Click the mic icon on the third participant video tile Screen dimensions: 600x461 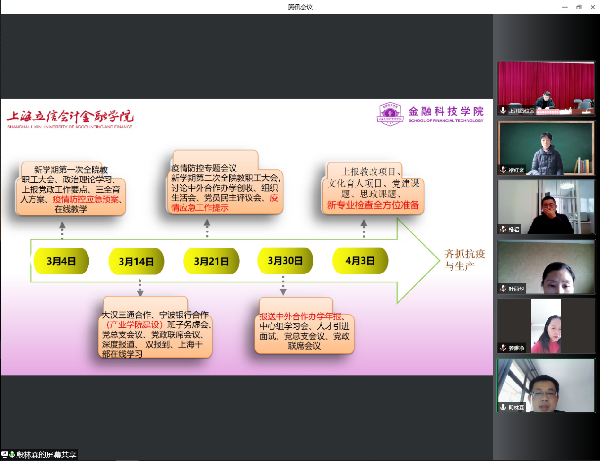[503, 230]
